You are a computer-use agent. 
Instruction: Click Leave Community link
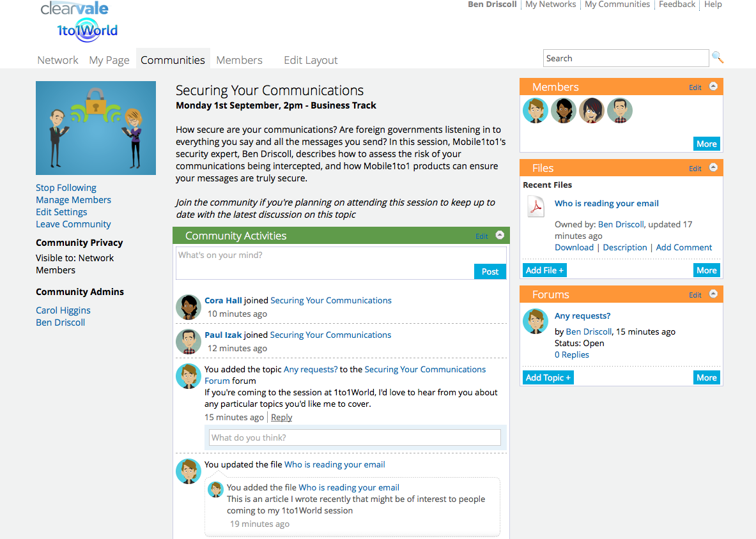click(73, 224)
